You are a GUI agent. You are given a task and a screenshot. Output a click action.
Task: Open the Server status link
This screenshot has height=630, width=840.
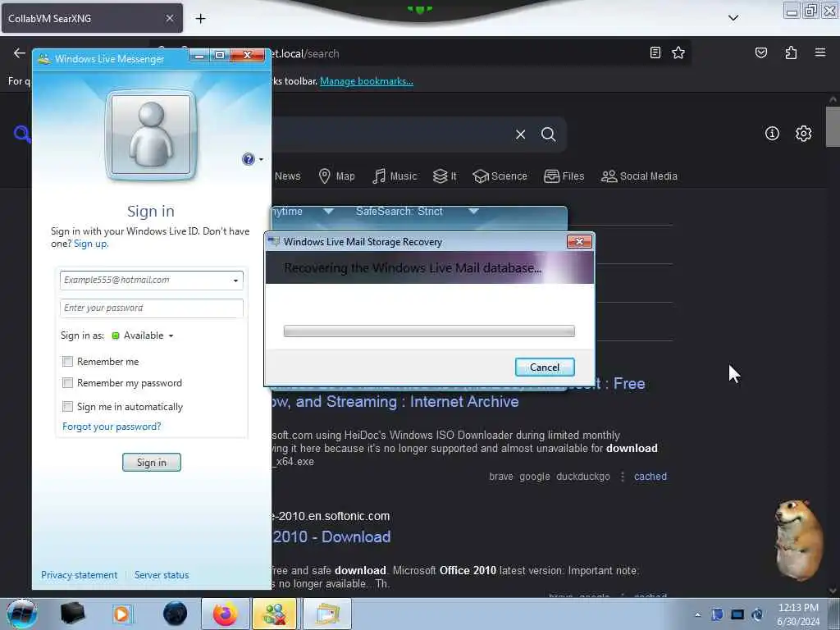click(162, 575)
